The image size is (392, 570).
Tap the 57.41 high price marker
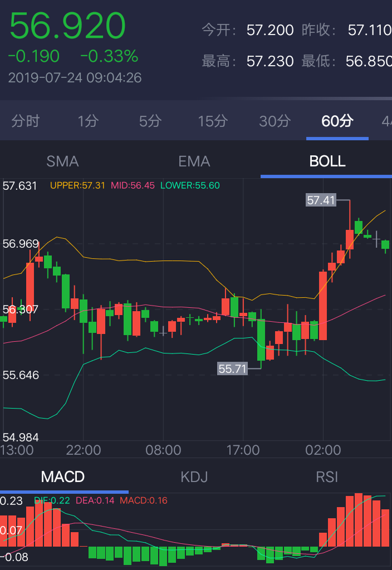coord(322,200)
